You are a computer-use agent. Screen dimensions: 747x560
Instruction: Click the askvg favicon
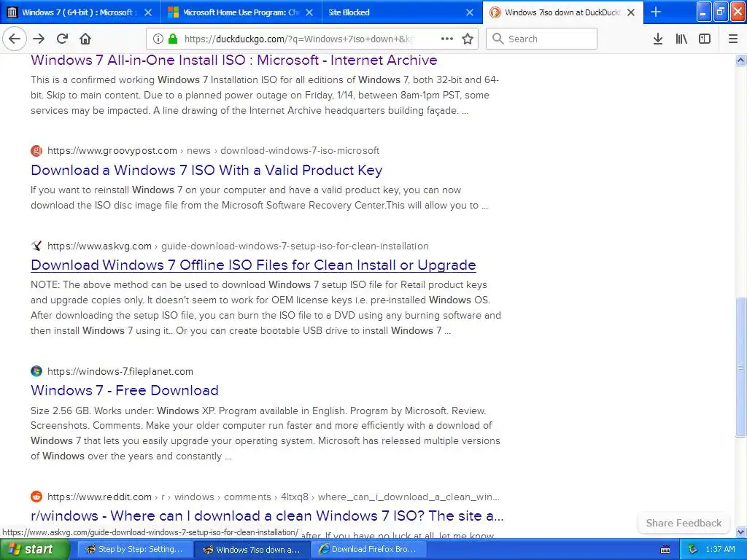pyautogui.click(x=36, y=246)
